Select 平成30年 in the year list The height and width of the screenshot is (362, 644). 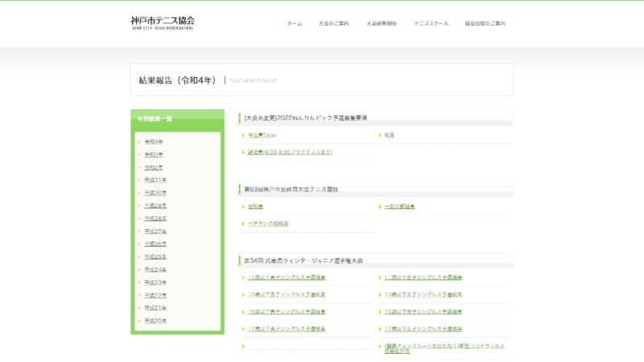155,192
